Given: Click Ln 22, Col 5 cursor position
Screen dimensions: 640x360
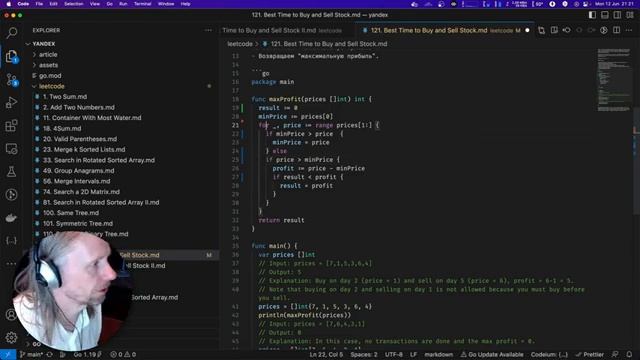Looking at the screenshot, I should tap(326, 354).
